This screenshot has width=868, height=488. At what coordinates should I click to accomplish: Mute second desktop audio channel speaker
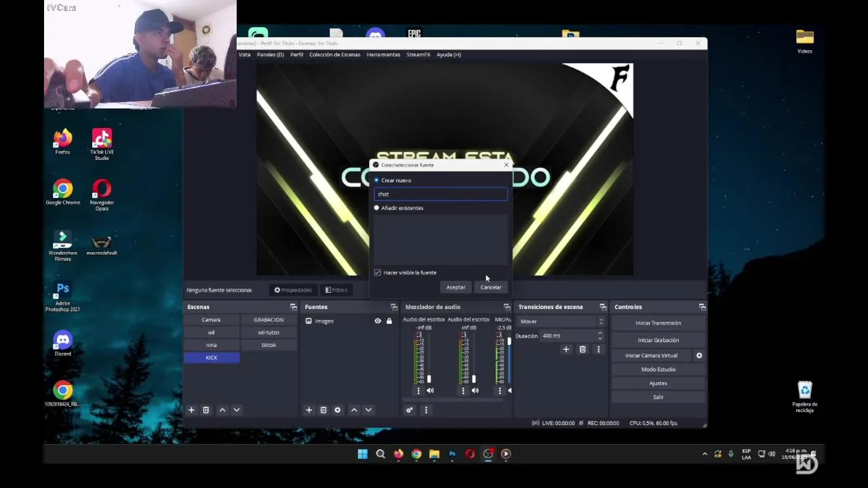(475, 390)
